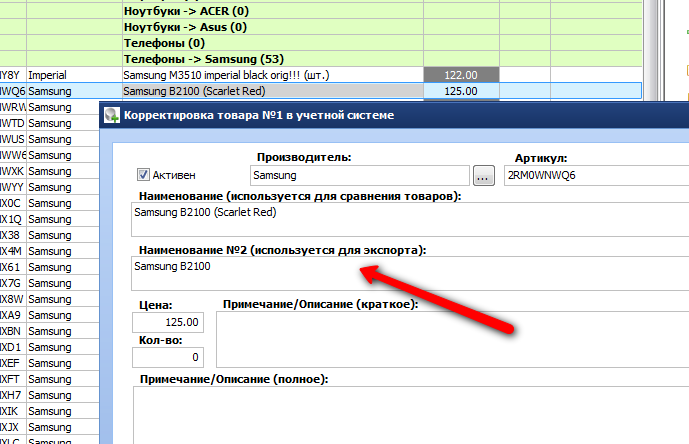Edit the Наименование field Samsung B2100 (Scarlet Red)
This screenshot has height=444, width=689.
click(410, 220)
